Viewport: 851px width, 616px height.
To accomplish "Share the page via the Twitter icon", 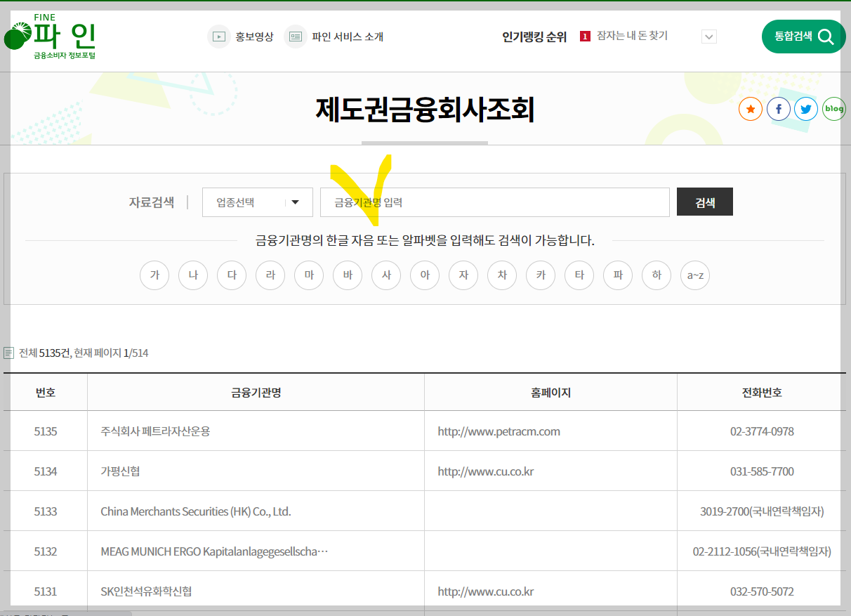I will 805,109.
